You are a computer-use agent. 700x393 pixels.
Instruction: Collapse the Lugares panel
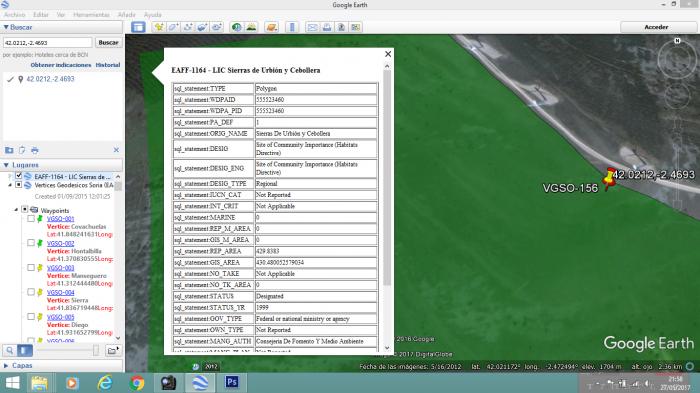pos(6,165)
